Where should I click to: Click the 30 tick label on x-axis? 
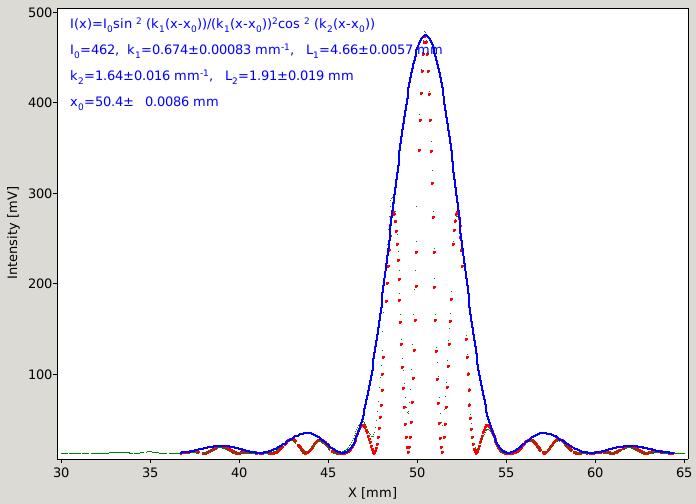[x=61, y=472]
